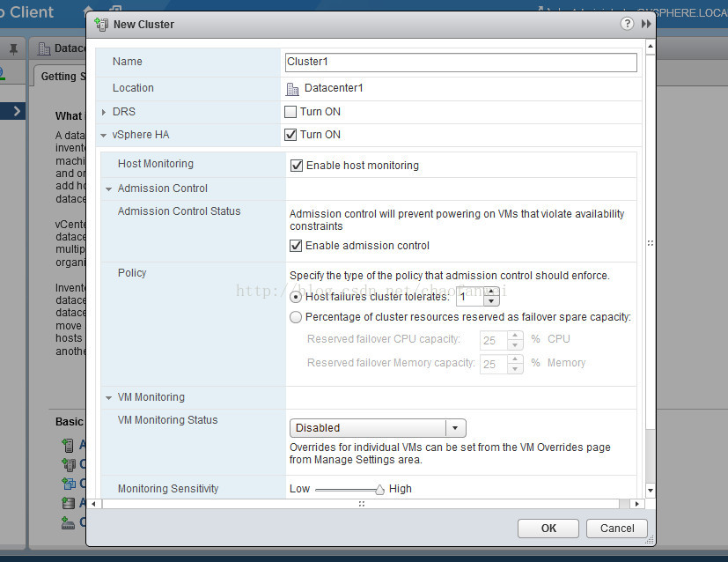Image resolution: width=728 pixels, height=562 pixels.
Task: Toggle Enable admission control checkbox
Action: coord(296,246)
